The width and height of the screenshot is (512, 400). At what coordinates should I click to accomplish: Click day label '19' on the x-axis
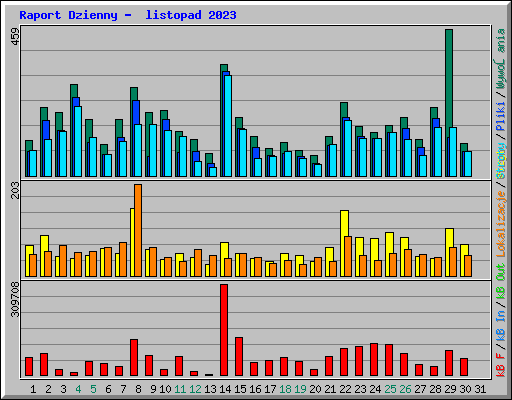[300, 389]
